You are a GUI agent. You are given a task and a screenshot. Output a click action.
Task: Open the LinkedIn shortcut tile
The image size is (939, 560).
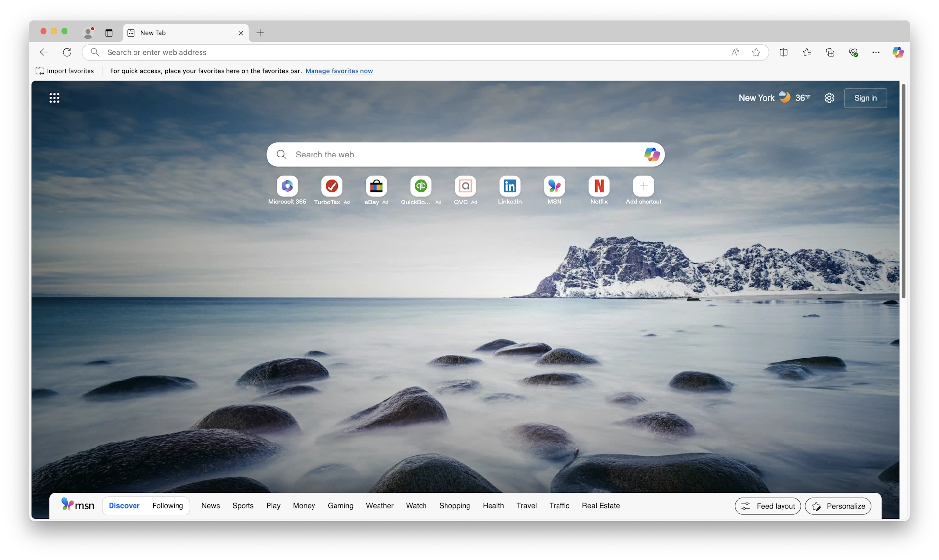click(510, 186)
